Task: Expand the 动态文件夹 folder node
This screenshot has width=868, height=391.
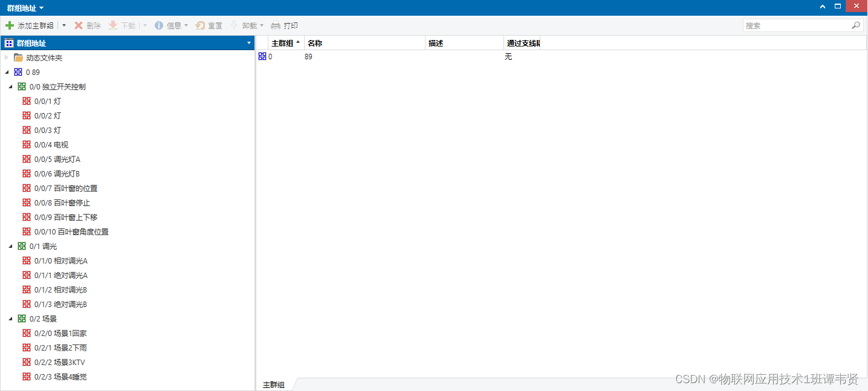Action: (7, 57)
